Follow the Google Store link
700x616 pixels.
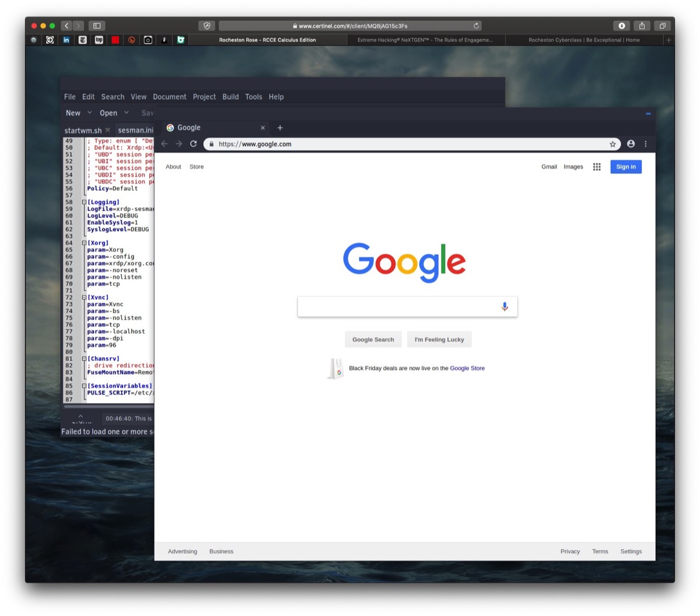point(467,369)
